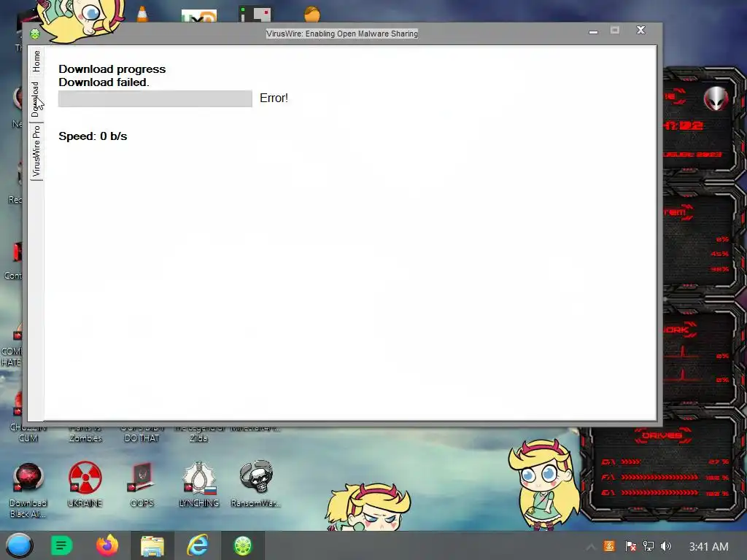Click the Error! status text
This screenshot has height=560, width=747.
(274, 98)
